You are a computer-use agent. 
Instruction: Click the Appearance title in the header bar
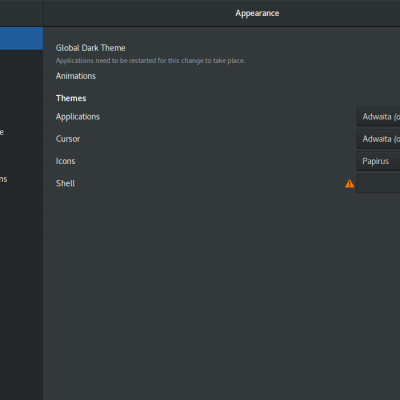257,13
